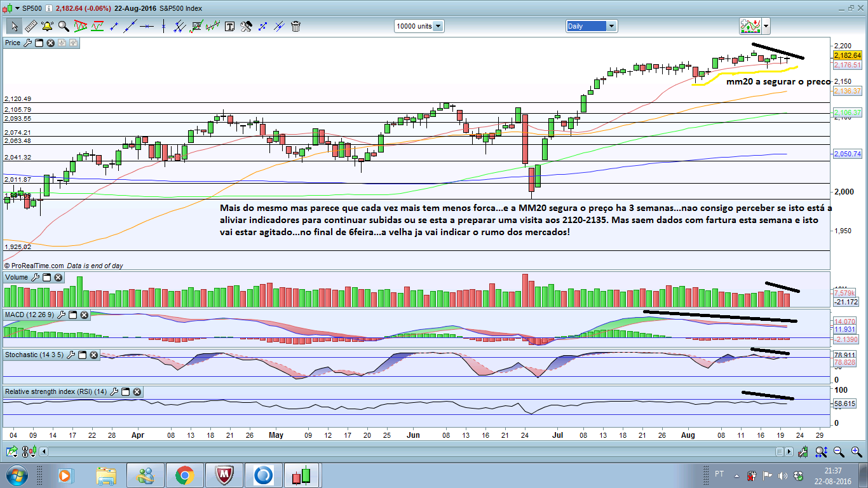Close the Relative strength index panel
Screen dimensions: 868x488
click(x=137, y=392)
